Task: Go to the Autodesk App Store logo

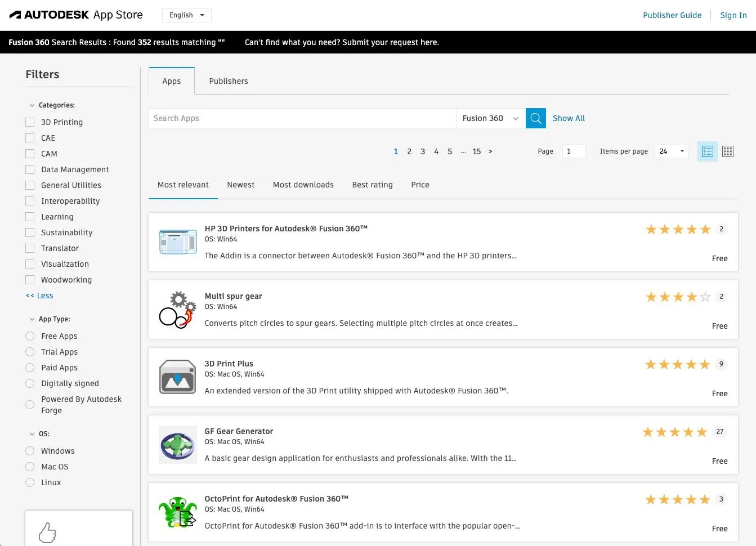Action: point(76,15)
